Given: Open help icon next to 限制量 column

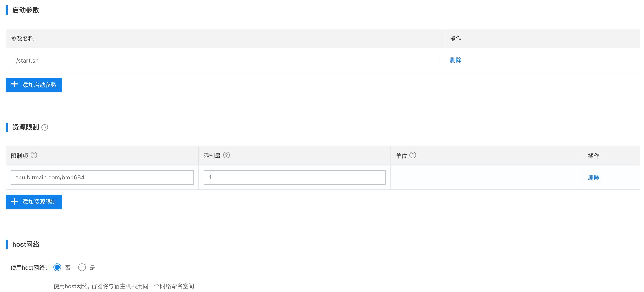Looking at the screenshot, I should 226,155.
